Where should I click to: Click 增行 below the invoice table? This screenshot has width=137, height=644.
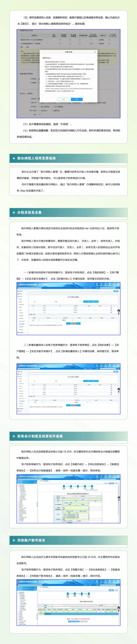(x=22, y=47)
